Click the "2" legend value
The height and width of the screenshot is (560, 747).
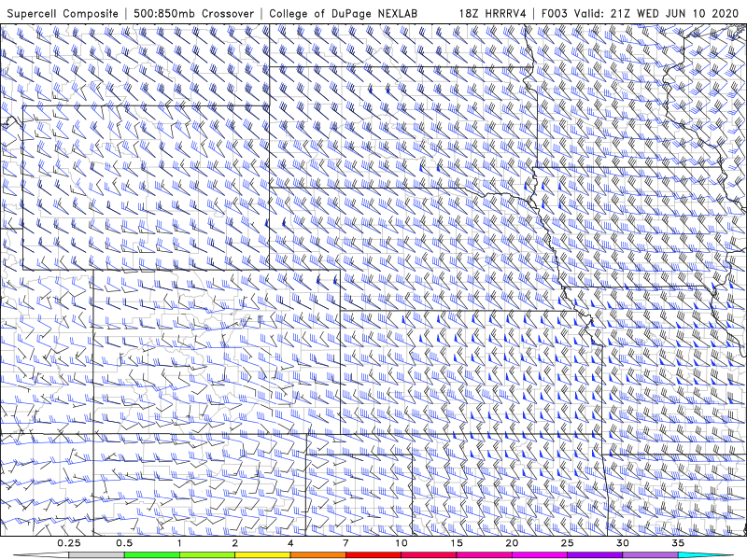click(235, 543)
